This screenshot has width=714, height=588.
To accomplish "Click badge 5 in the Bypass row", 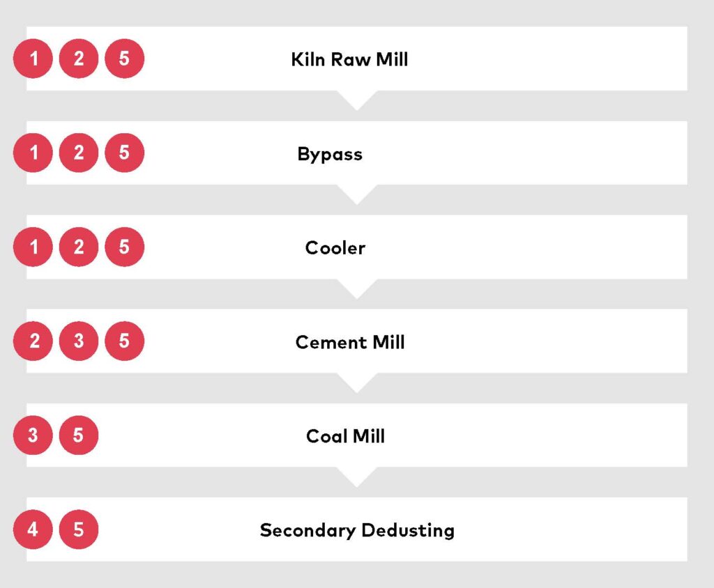I will coord(124,153).
